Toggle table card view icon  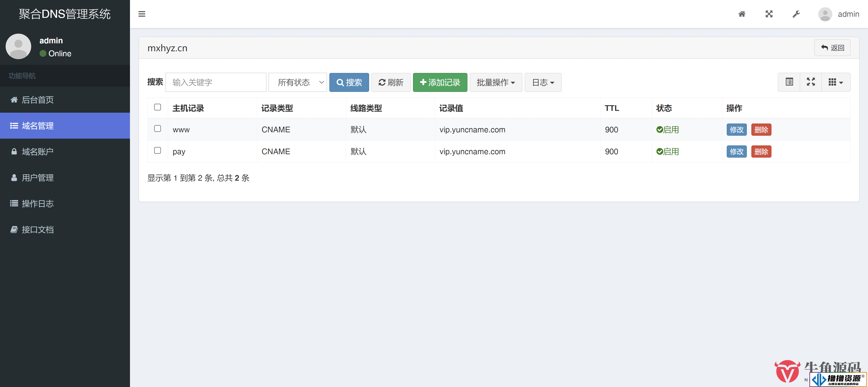point(789,82)
